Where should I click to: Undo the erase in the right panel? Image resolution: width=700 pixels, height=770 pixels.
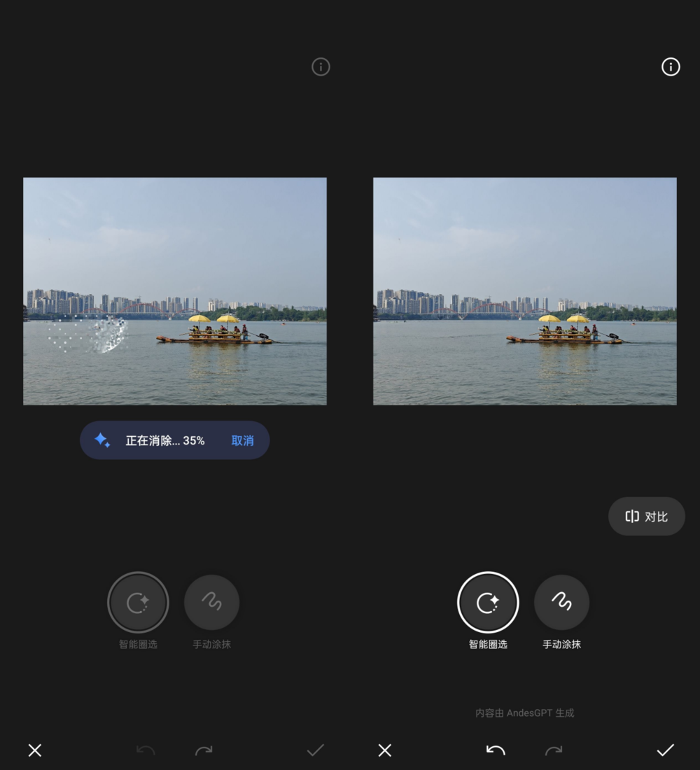pyautogui.click(x=494, y=750)
